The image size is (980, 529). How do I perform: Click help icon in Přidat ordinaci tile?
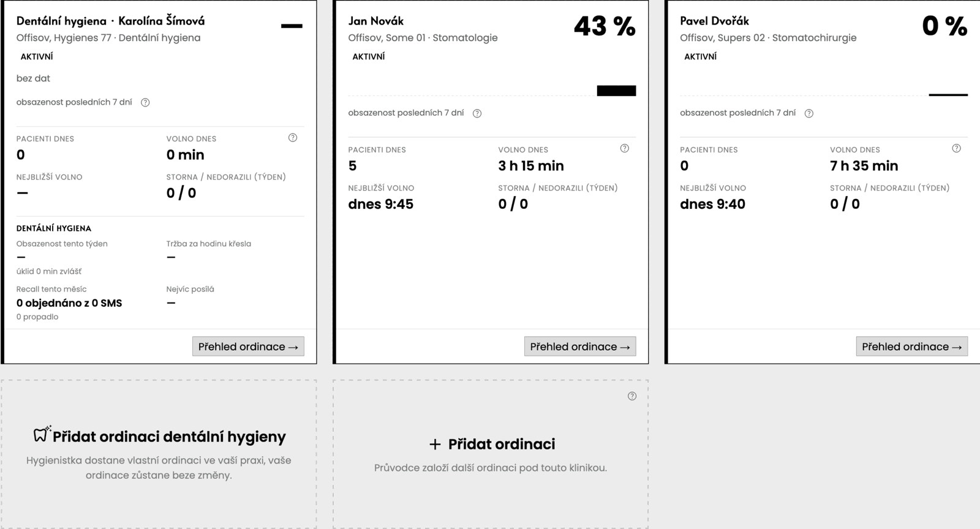[x=632, y=396]
